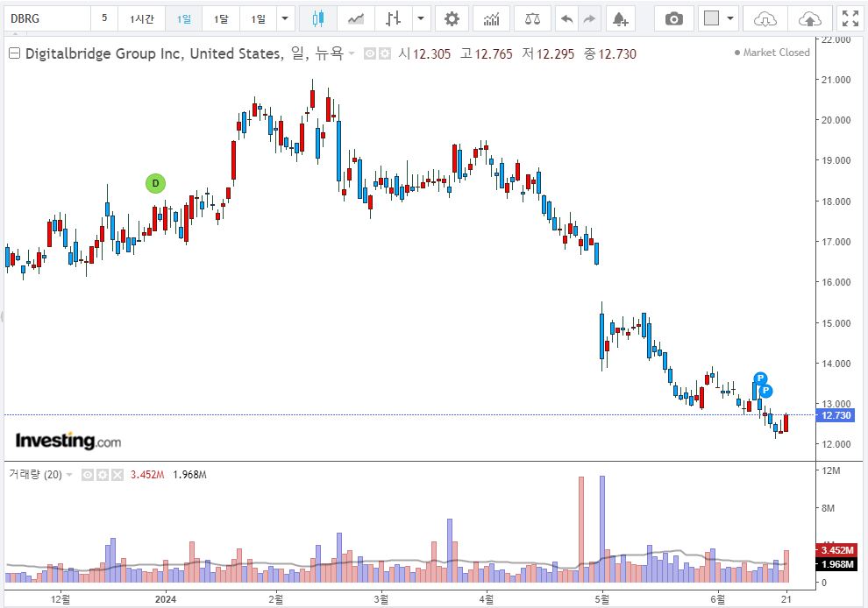Image resolution: width=868 pixels, height=608 pixels.
Task: Click the close price 종12.730 value
Action: tap(610, 53)
